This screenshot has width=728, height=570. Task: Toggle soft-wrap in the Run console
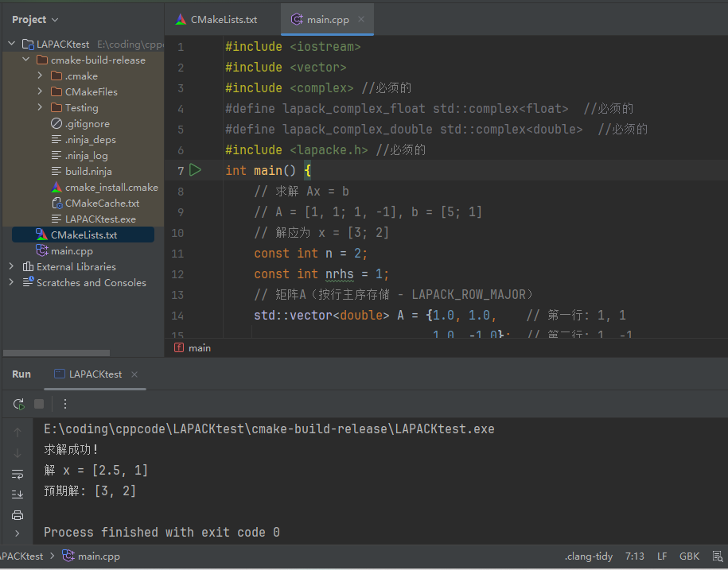(18, 474)
